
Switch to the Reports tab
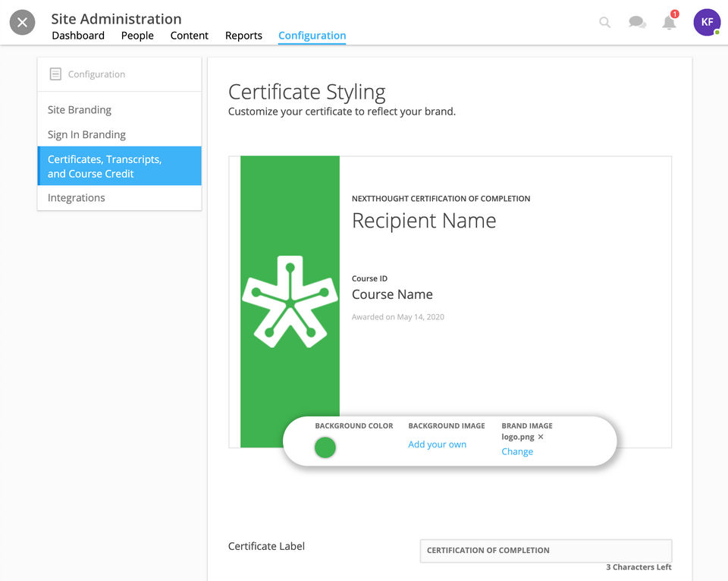coord(243,36)
